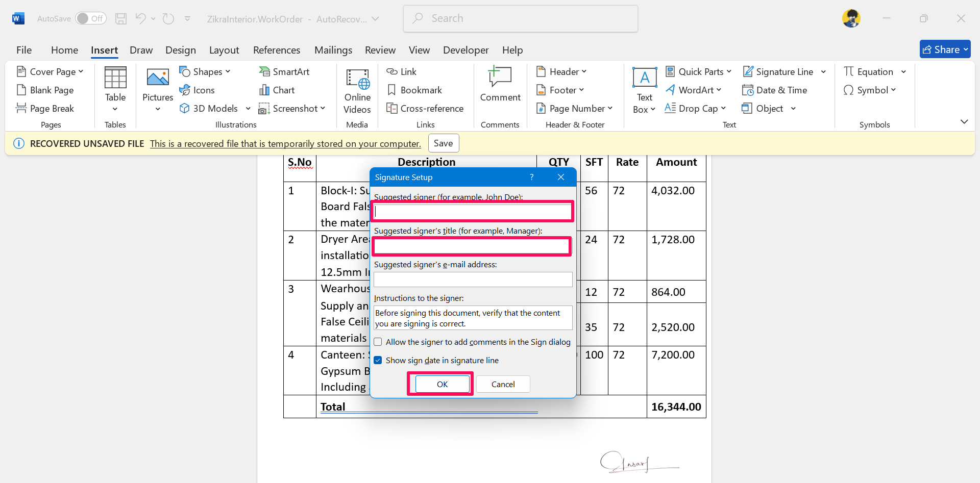Enable 'Allow the signer to add comments' checkbox
The image size is (980, 483).
[378, 342]
